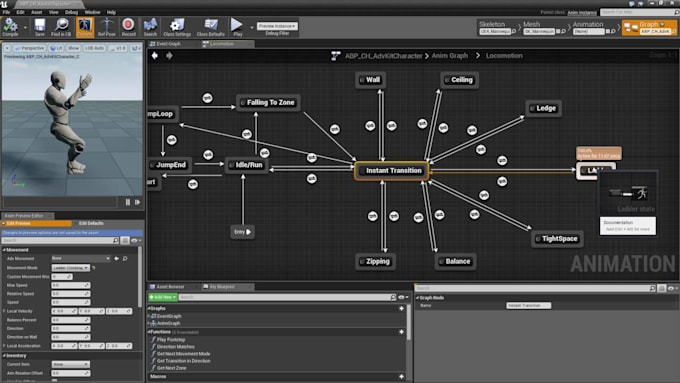Open the Play options dropdown arrow
This screenshot has width=680, height=383.
[x=252, y=28]
